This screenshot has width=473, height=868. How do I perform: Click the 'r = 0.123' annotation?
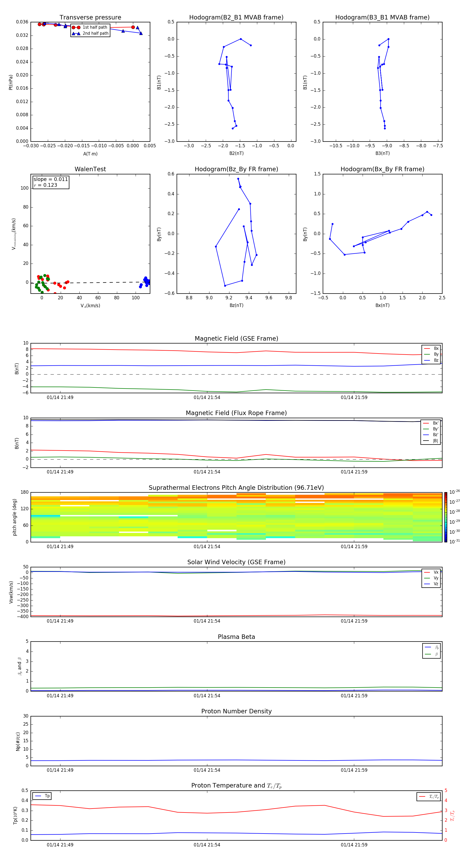point(45,185)
